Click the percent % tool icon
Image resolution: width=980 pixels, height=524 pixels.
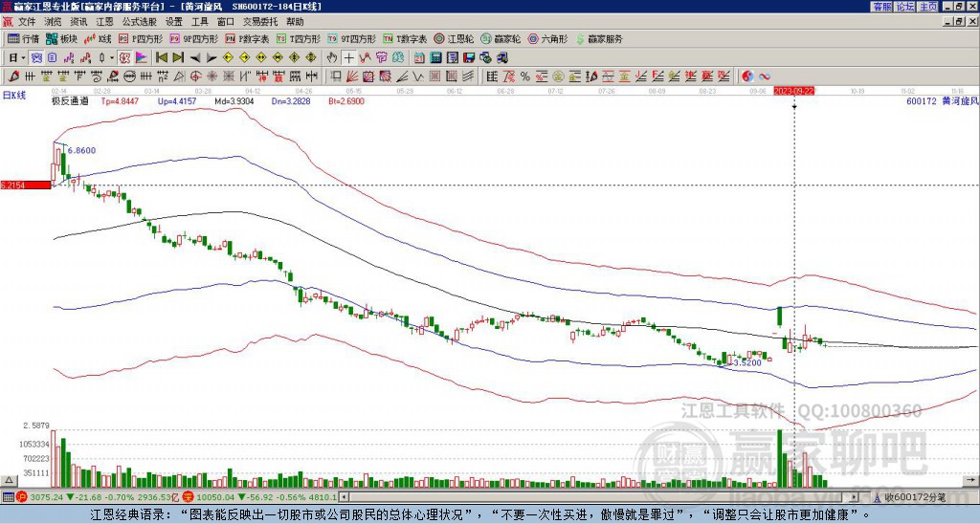click(x=525, y=76)
